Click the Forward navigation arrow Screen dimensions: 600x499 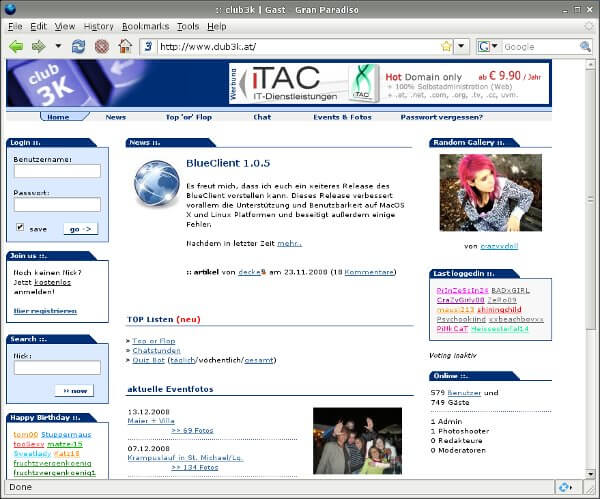click(38, 46)
